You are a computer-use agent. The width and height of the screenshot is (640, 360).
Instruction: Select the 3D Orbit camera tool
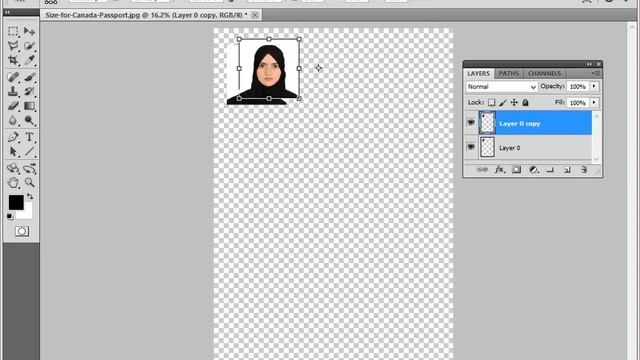point(29,168)
